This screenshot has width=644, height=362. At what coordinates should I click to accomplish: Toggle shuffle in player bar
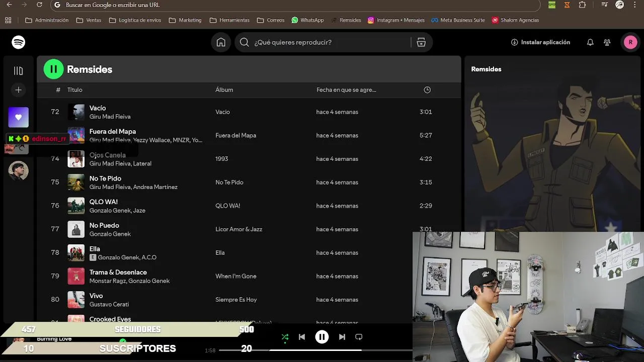pyautogui.click(x=285, y=337)
